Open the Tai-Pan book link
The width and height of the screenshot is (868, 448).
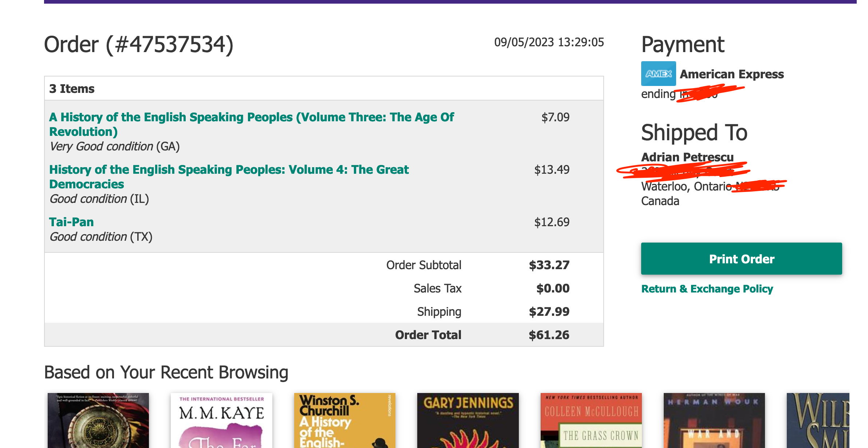point(71,222)
